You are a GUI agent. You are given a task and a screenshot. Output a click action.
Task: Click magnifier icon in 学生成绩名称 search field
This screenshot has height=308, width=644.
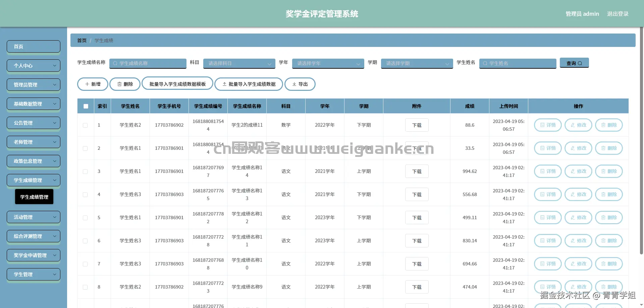(115, 63)
